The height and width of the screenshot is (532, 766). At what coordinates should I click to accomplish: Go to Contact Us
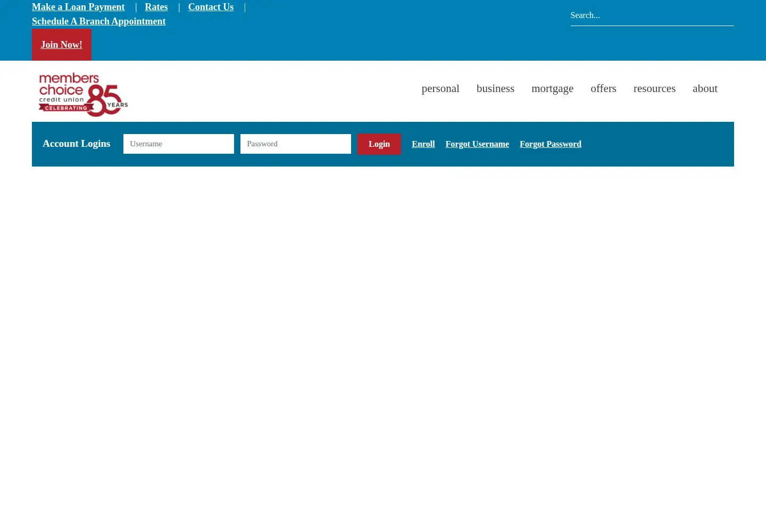[x=211, y=7]
